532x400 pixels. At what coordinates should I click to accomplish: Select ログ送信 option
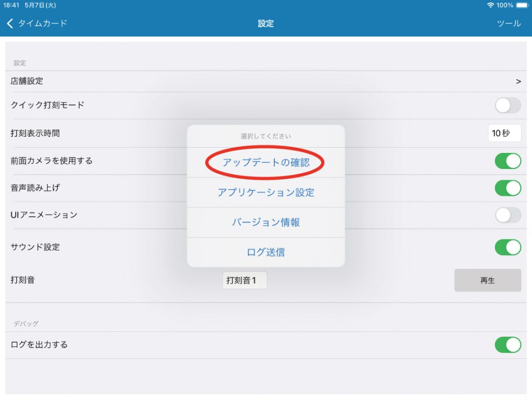pyautogui.click(x=265, y=252)
